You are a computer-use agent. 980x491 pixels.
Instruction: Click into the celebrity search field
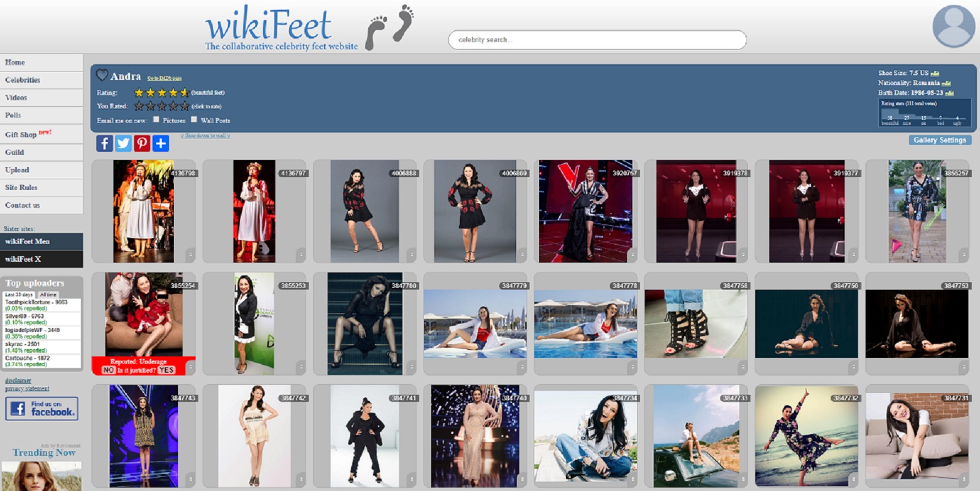[597, 40]
